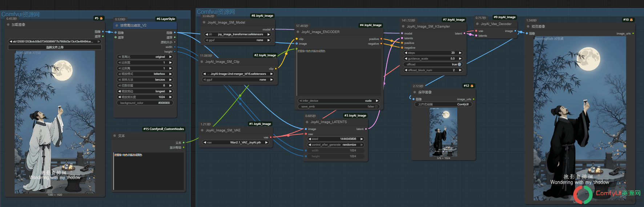Viewport: 644px width, 207px height.
Task: Click the image output socket on Vae_Decoder
Action: 515,31
